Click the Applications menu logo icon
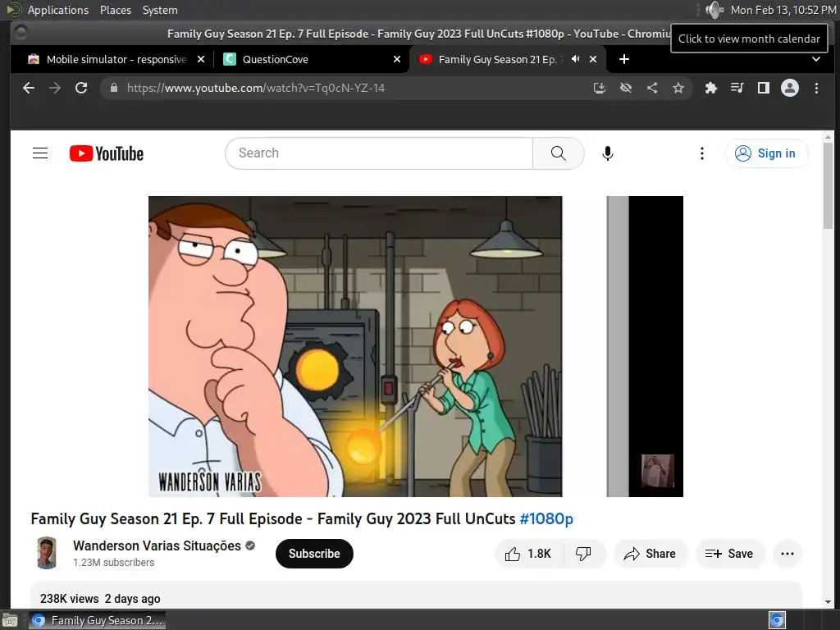 [x=14, y=10]
